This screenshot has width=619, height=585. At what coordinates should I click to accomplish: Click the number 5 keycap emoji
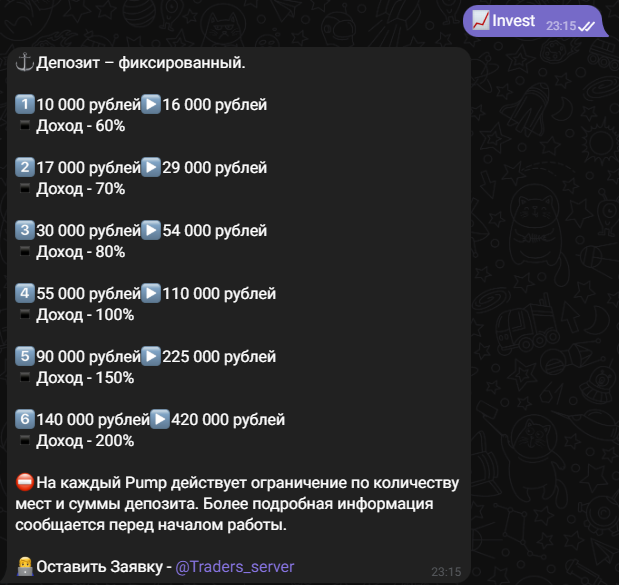coord(25,357)
